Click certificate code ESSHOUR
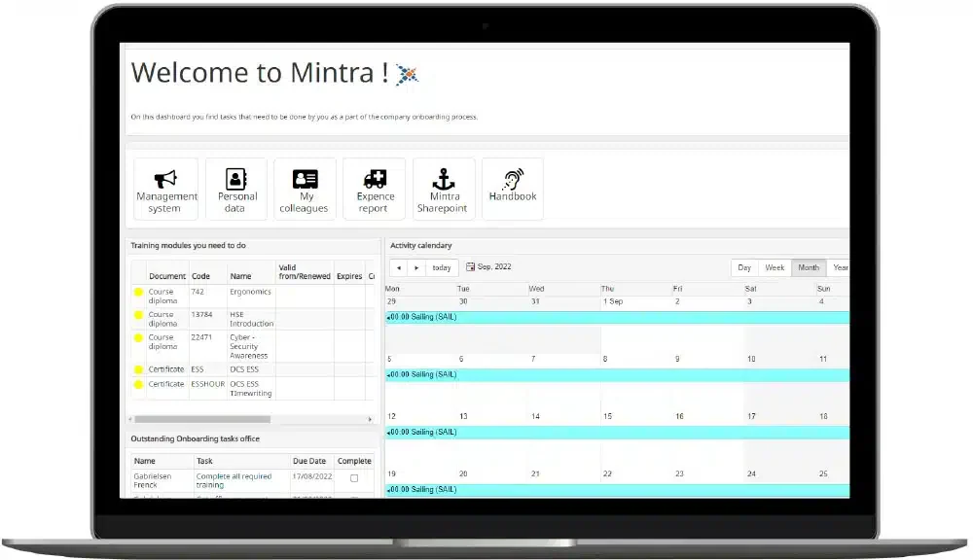The height and width of the screenshot is (560, 973). coord(208,384)
